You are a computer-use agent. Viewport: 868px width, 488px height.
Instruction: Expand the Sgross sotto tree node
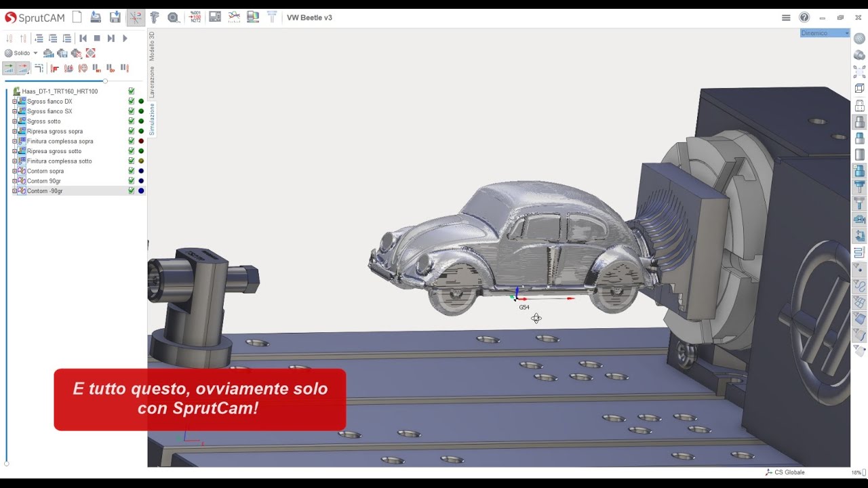pyautogui.click(x=14, y=121)
